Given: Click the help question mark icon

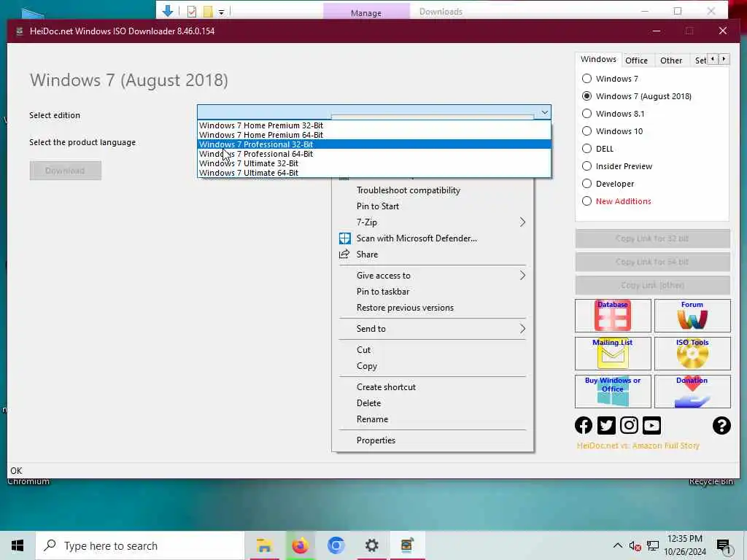Looking at the screenshot, I should [x=721, y=425].
